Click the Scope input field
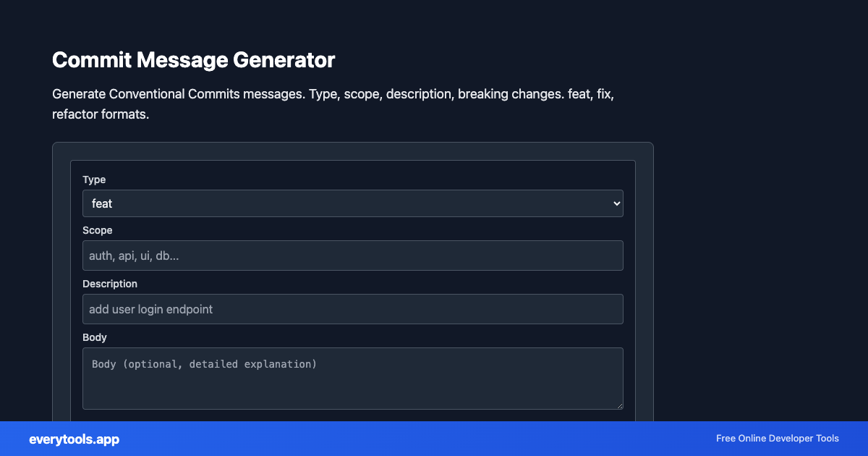Image resolution: width=868 pixels, height=456 pixels. (x=353, y=255)
